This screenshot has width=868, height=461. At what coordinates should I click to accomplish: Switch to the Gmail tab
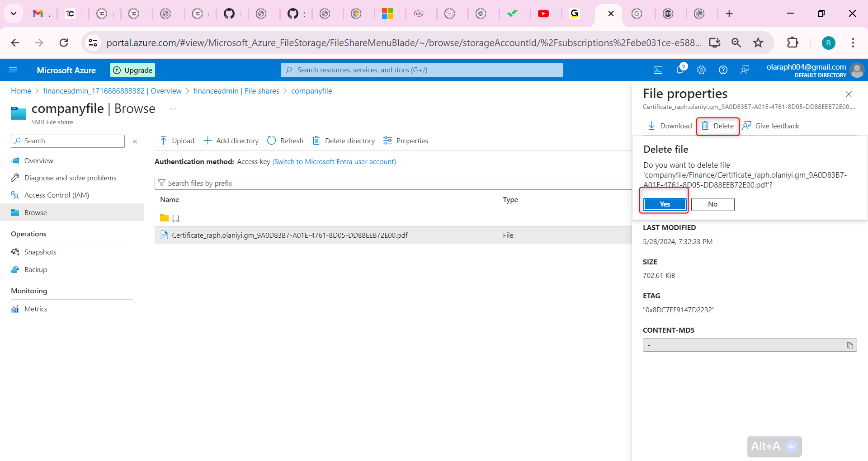pyautogui.click(x=38, y=14)
